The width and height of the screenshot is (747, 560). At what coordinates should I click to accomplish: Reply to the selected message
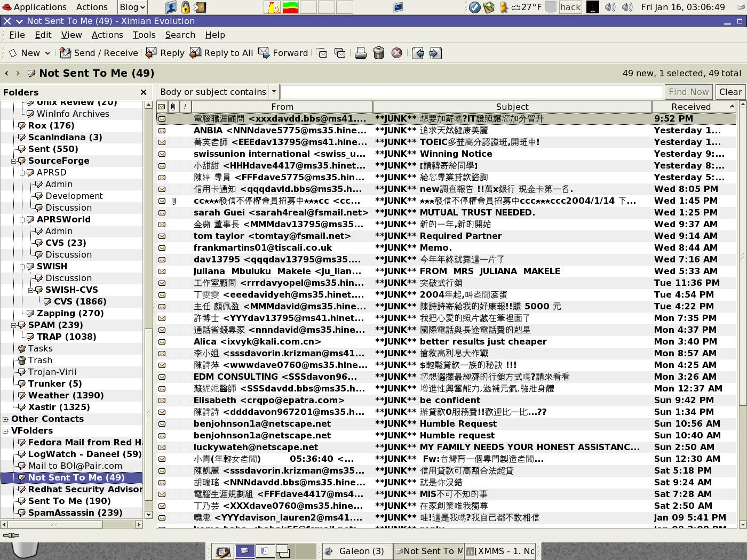click(x=165, y=53)
